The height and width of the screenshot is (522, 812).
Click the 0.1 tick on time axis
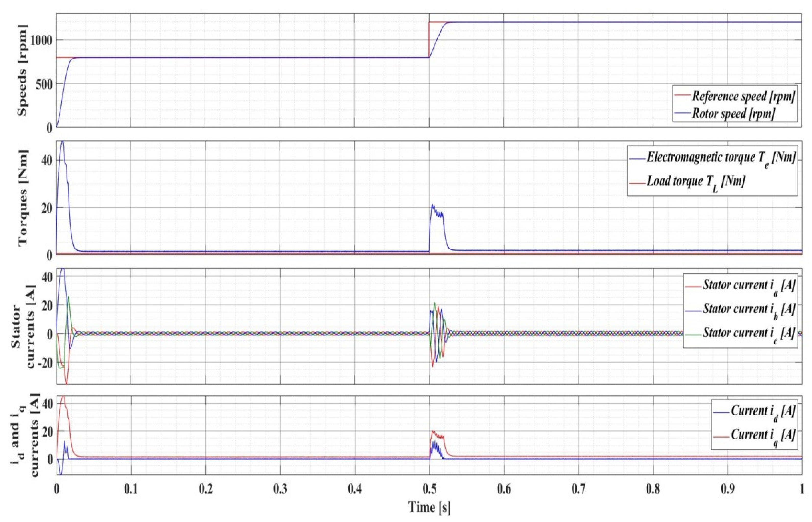(x=131, y=488)
